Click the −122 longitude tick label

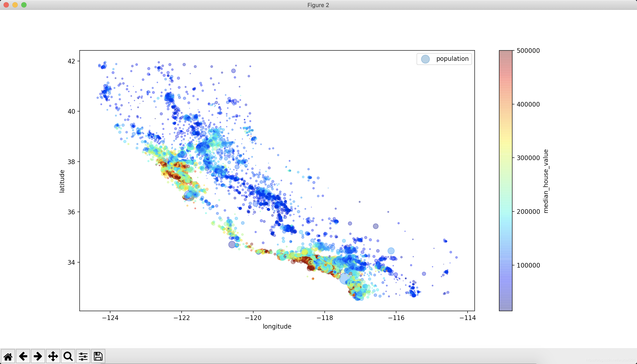pos(182,318)
